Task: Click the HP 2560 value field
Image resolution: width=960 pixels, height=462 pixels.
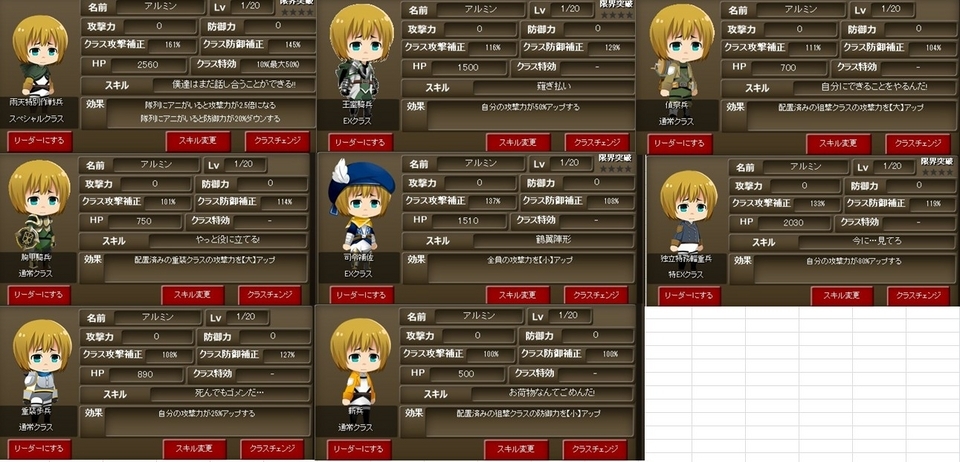Action: [x=148, y=65]
